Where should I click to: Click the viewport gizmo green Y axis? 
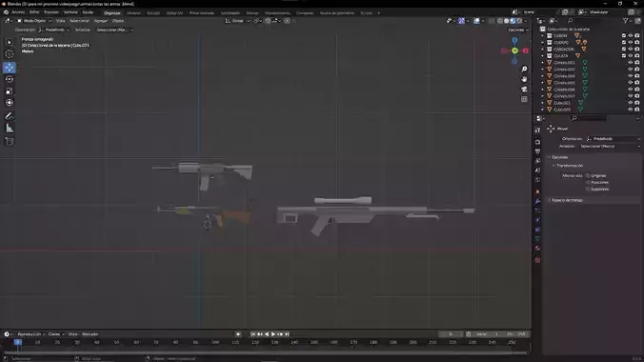tap(514, 50)
